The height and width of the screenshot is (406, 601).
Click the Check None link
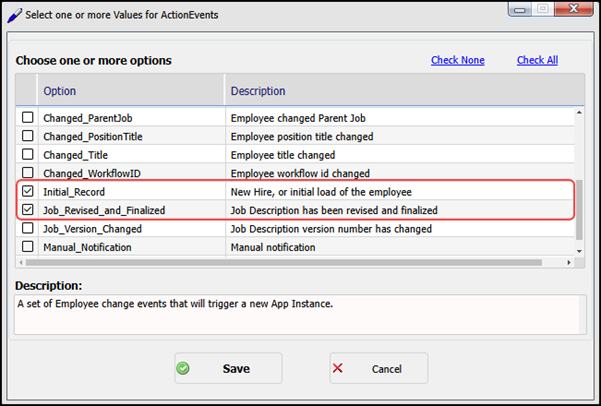pyautogui.click(x=457, y=60)
